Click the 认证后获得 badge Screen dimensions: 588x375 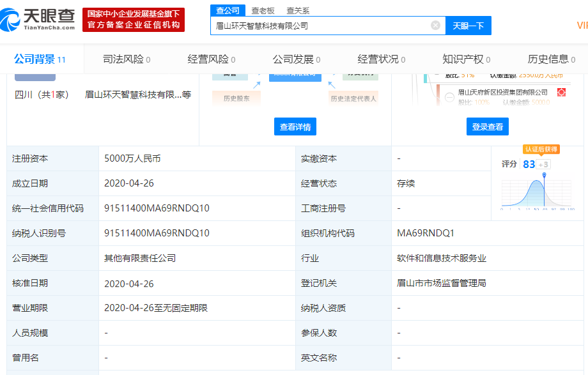pyautogui.click(x=541, y=149)
